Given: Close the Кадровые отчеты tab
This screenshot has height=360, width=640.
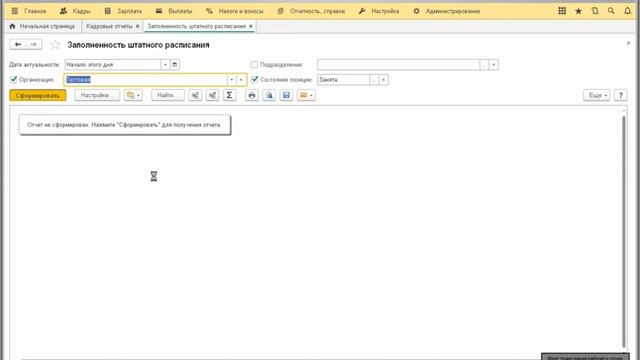Looking at the screenshot, I should (x=137, y=26).
